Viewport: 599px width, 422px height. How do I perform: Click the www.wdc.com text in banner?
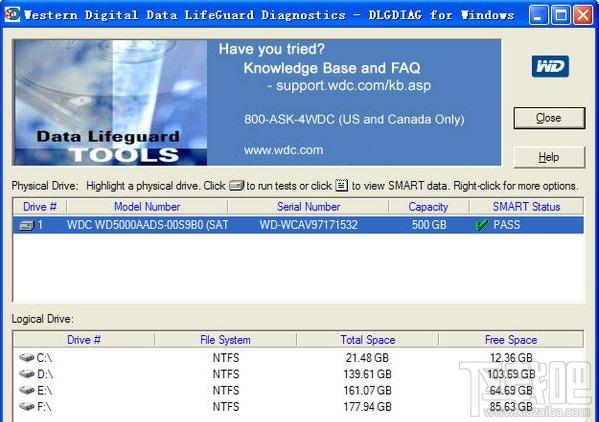coord(283,150)
